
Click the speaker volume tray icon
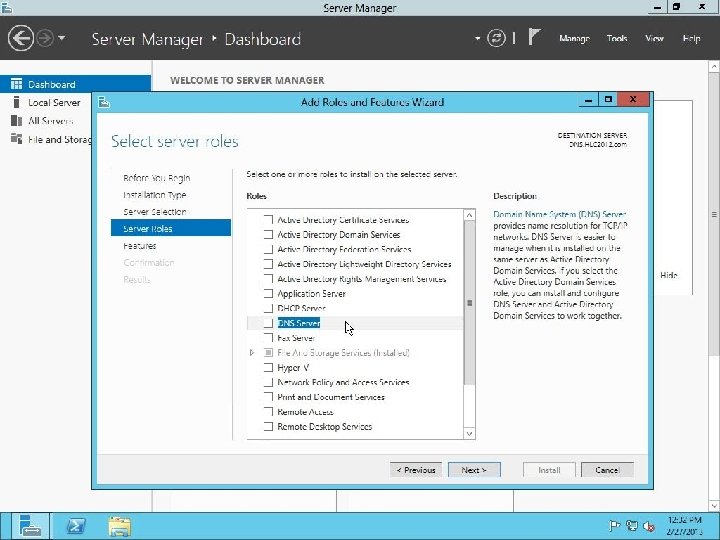pos(649,526)
